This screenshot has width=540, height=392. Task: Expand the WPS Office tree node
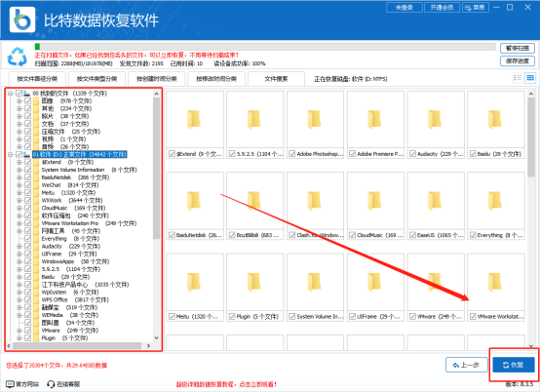point(19,299)
